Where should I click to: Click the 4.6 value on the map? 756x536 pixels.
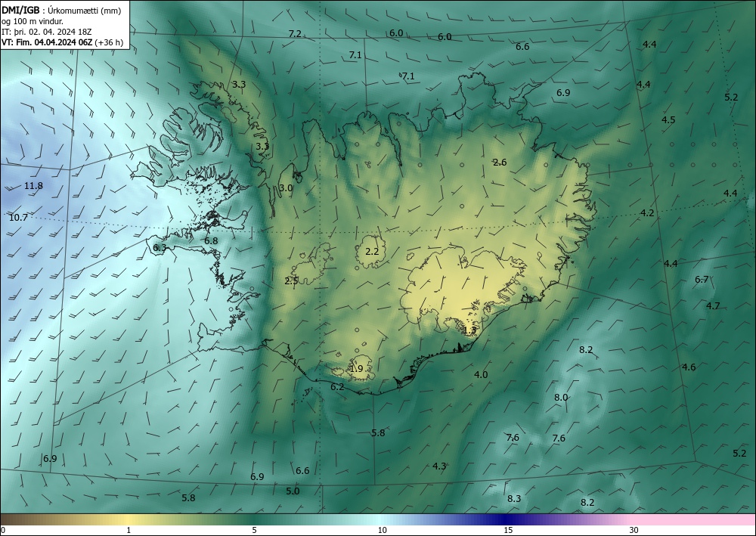click(689, 367)
